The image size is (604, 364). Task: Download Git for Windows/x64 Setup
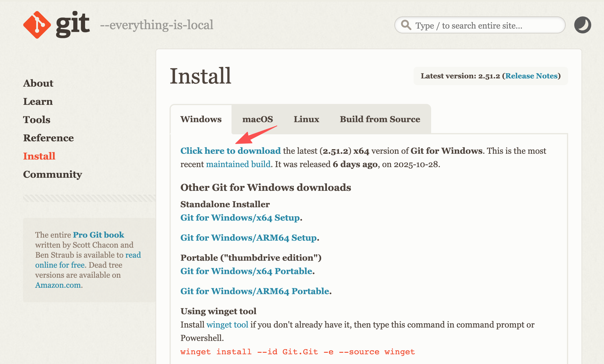point(240,218)
